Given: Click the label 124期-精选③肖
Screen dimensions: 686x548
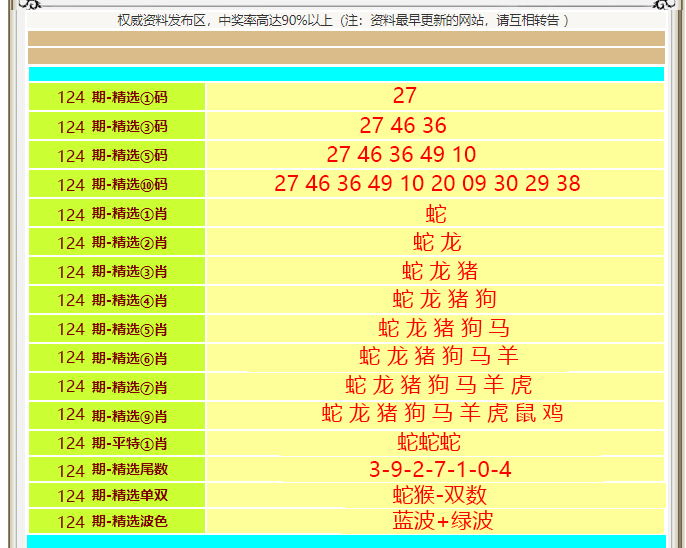Looking at the screenshot, I should click(x=112, y=271).
